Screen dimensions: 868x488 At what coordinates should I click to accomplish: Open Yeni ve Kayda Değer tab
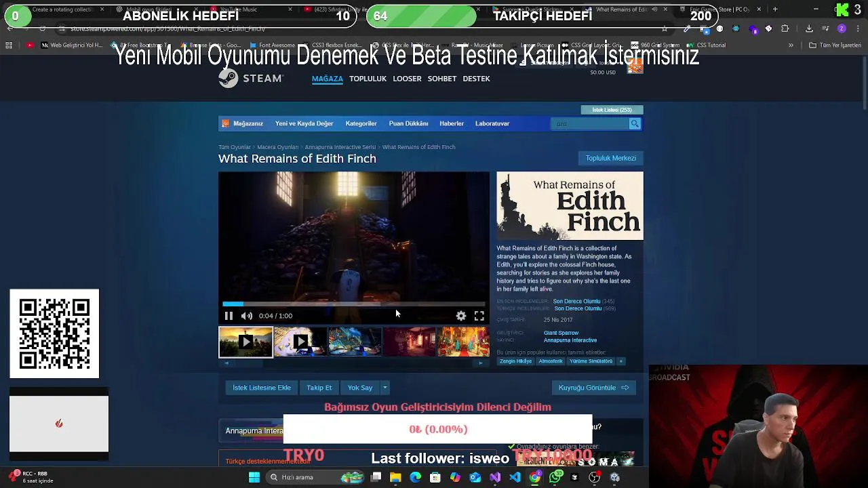point(304,123)
